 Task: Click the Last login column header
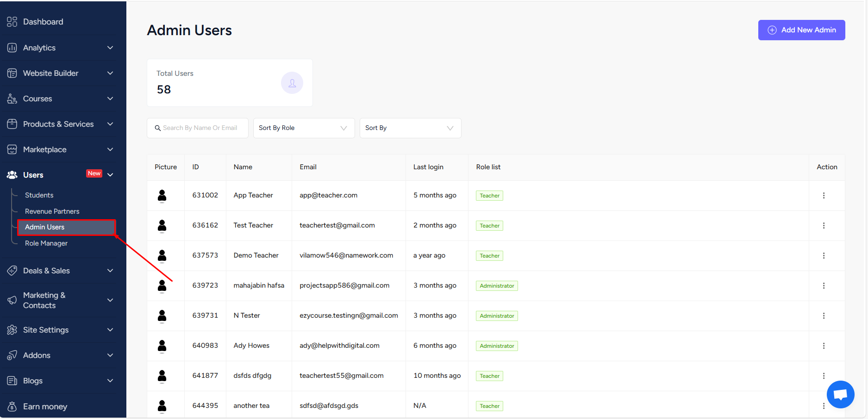tap(428, 167)
